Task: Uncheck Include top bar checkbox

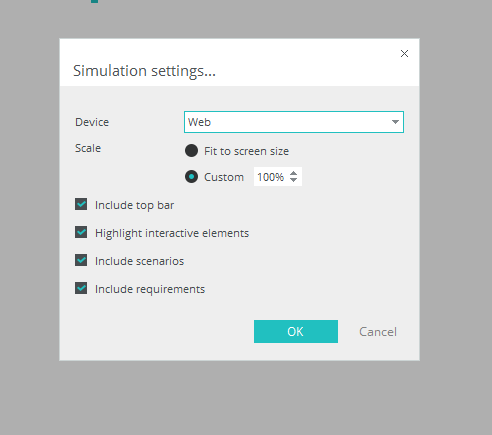Action: (81, 204)
